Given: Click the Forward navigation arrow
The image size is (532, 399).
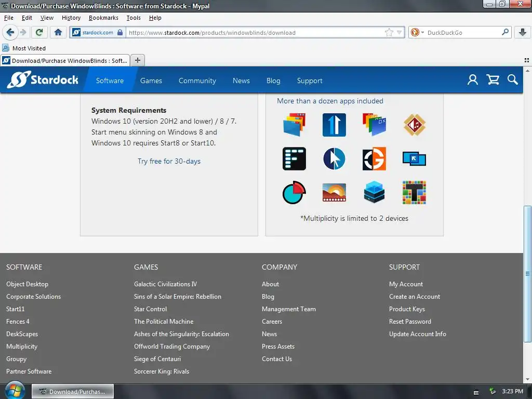Looking at the screenshot, I should tap(23, 32).
